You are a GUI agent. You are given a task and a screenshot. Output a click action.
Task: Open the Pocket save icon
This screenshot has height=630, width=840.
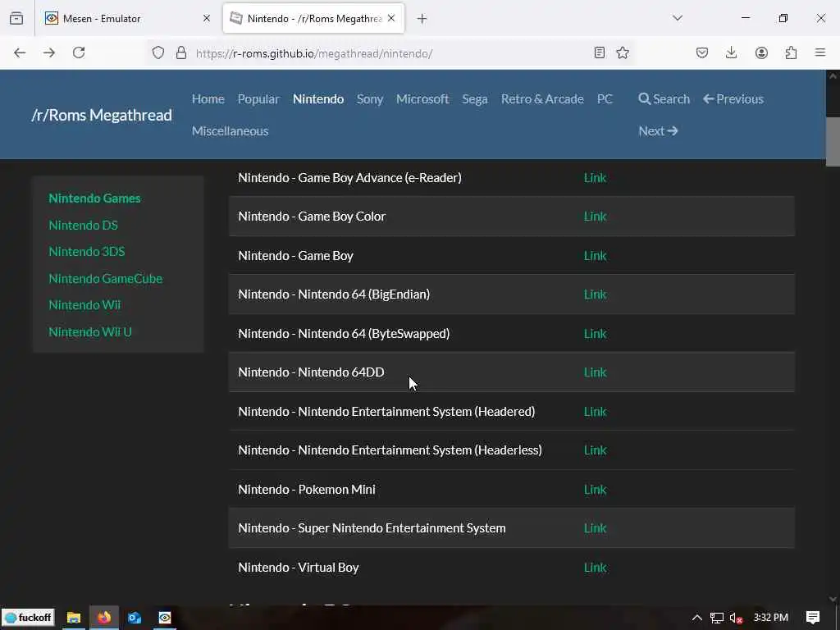pos(702,52)
